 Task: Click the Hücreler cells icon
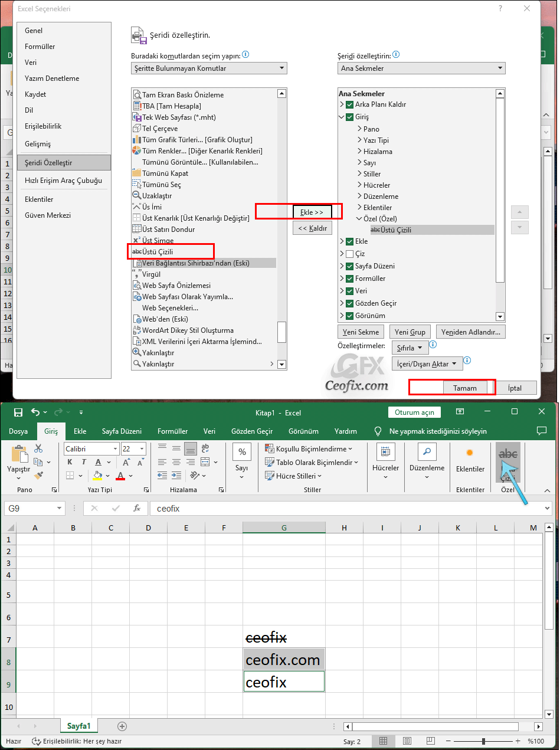pyautogui.click(x=386, y=452)
